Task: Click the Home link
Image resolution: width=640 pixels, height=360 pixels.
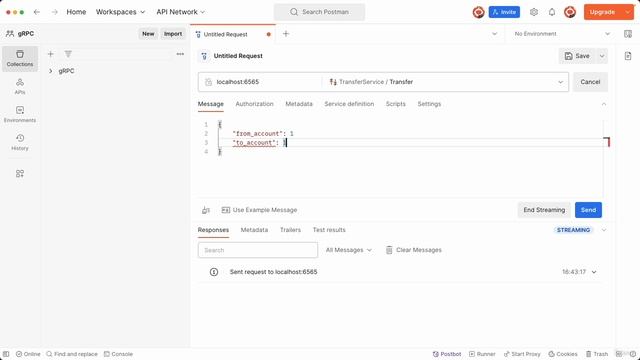Action: point(76,12)
